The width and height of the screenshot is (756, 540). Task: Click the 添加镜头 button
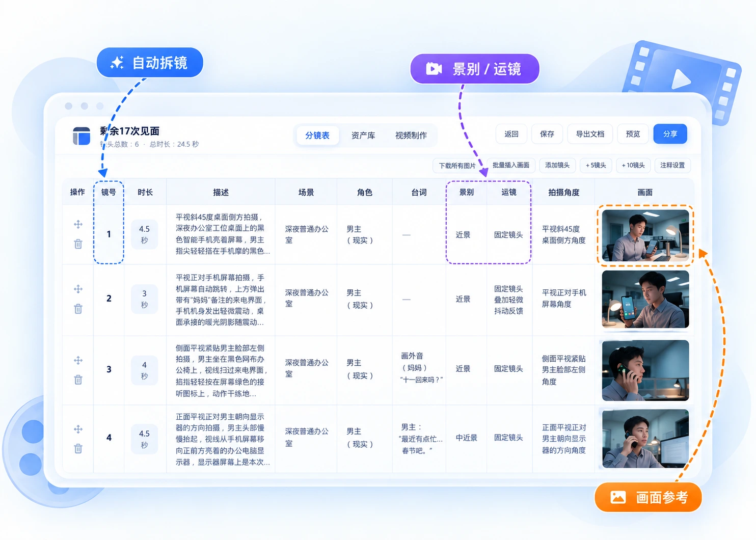point(557,165)
